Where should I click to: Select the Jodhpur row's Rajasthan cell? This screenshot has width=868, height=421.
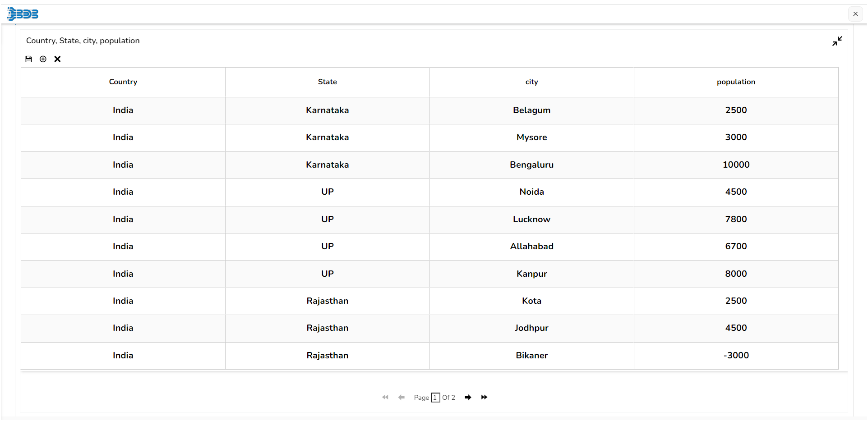tap(328, 328)
